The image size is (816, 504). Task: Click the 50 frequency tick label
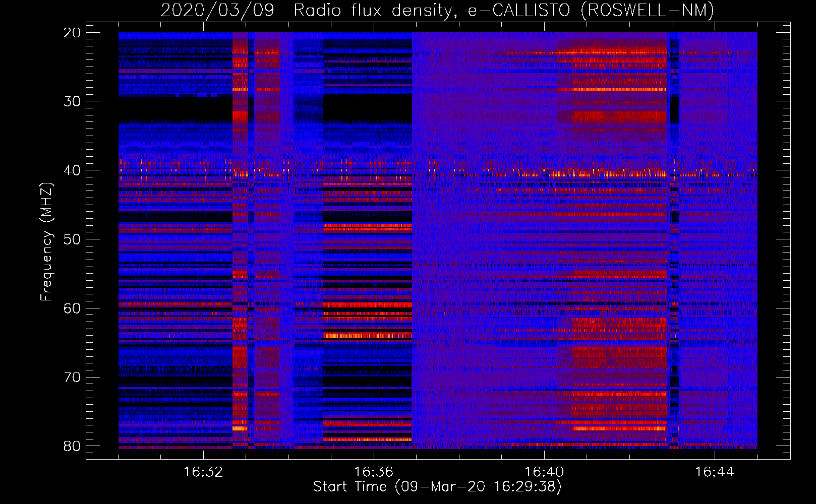pos(73,239)
